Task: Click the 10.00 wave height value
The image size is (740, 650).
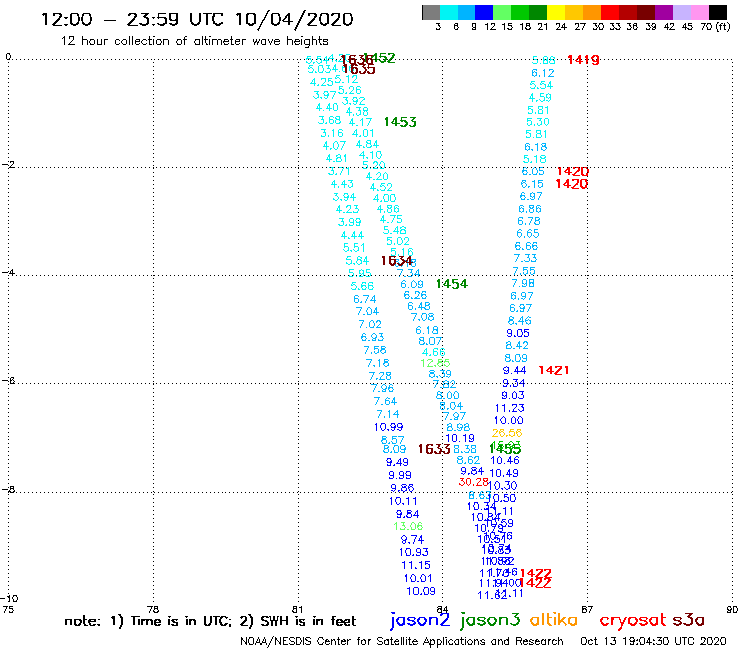Action: 509,421
